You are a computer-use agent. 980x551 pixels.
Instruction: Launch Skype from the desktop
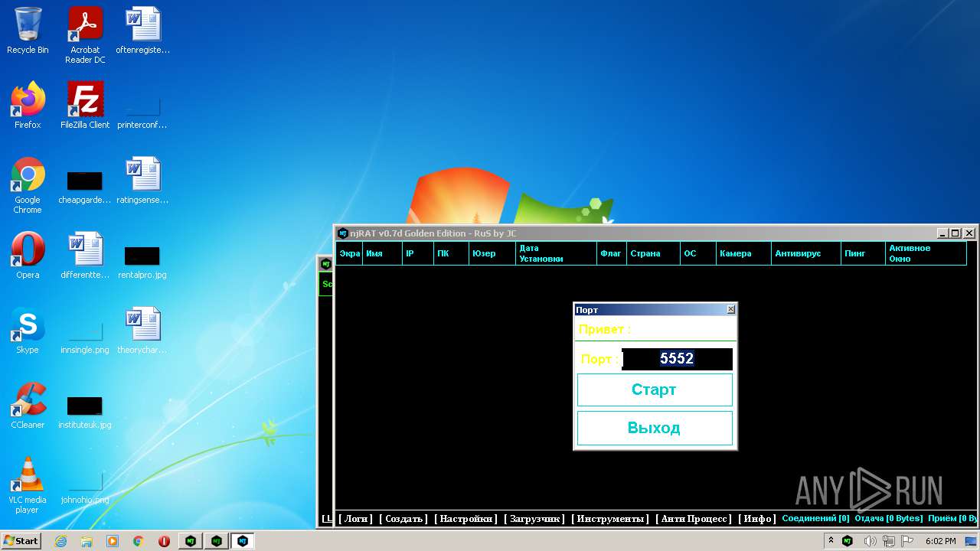point(28,331)
